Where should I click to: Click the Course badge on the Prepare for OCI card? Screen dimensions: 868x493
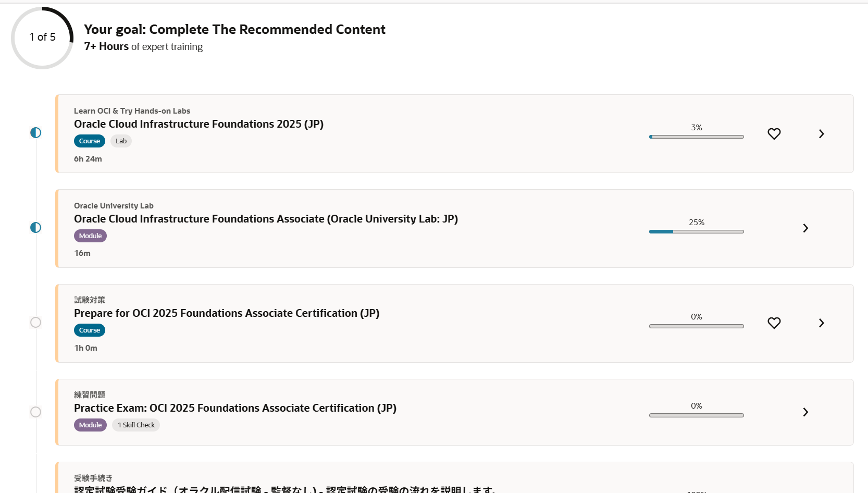coord(89,330)
